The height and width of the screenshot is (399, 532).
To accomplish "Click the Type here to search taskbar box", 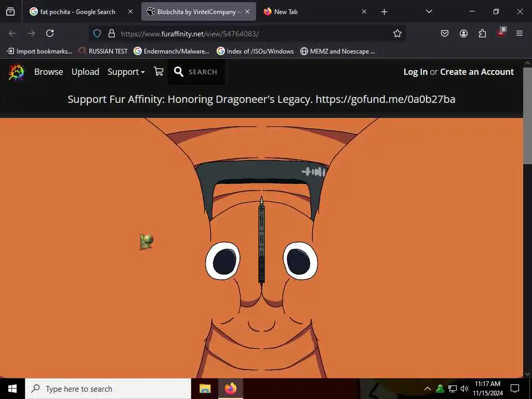I will coord(108,389).
